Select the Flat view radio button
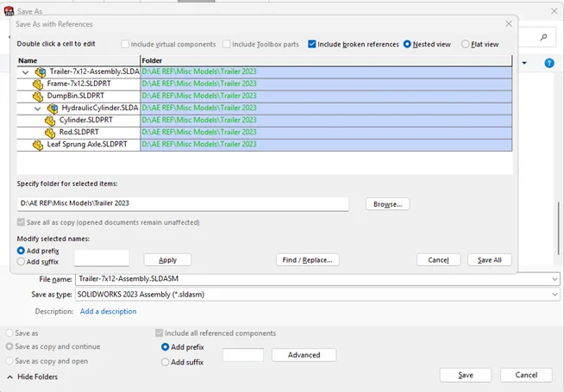This screenshot has width=564, height=392. (466, 44)
